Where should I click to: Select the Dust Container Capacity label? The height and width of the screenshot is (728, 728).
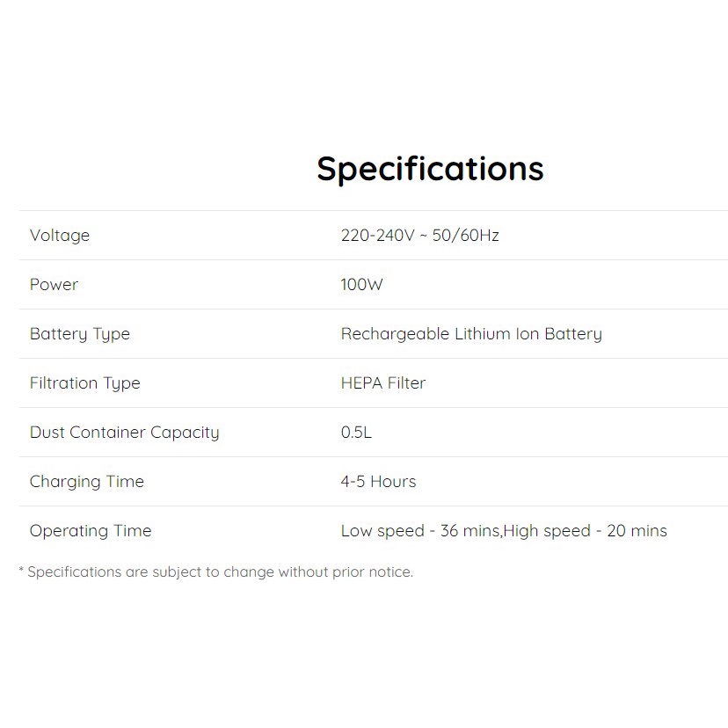pyautogui.click(x=125, y=433)
